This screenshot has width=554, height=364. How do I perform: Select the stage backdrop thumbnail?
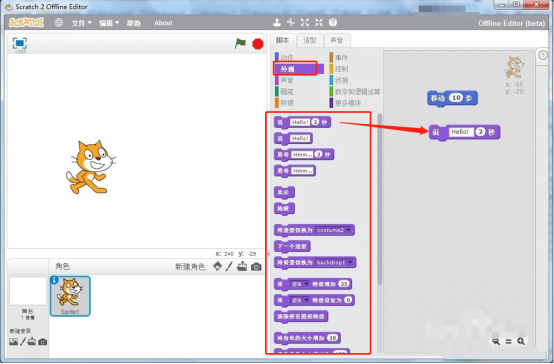click(x=28, y=291)
